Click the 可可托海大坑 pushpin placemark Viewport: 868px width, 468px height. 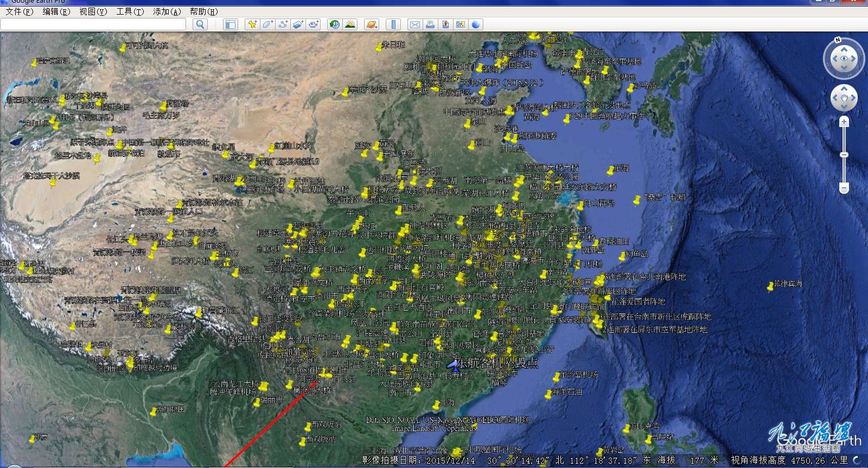123,48
